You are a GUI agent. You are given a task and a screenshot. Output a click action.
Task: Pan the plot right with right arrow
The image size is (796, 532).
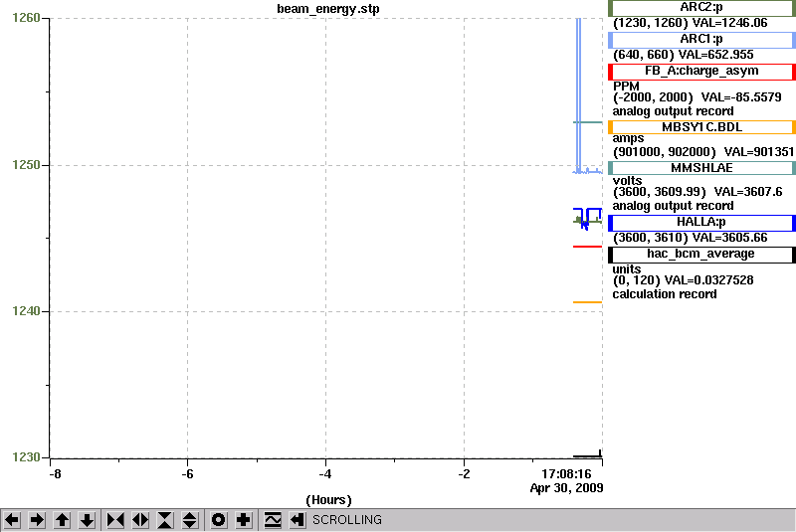coord(37,520)
